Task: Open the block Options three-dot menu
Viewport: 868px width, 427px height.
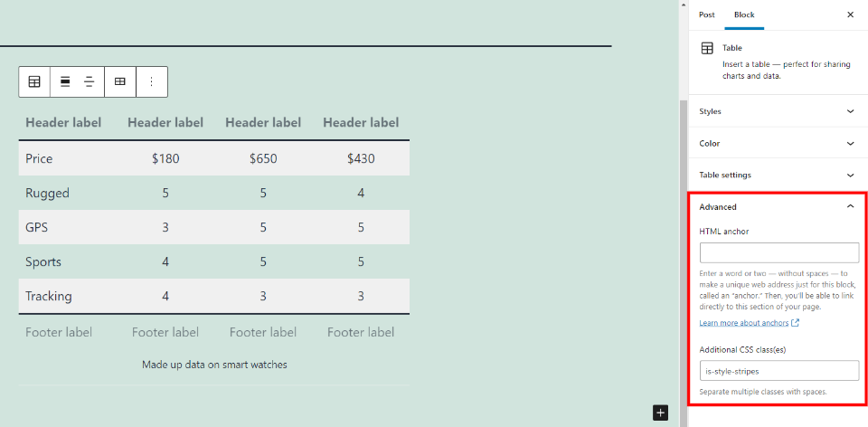Action: point(151,81)
